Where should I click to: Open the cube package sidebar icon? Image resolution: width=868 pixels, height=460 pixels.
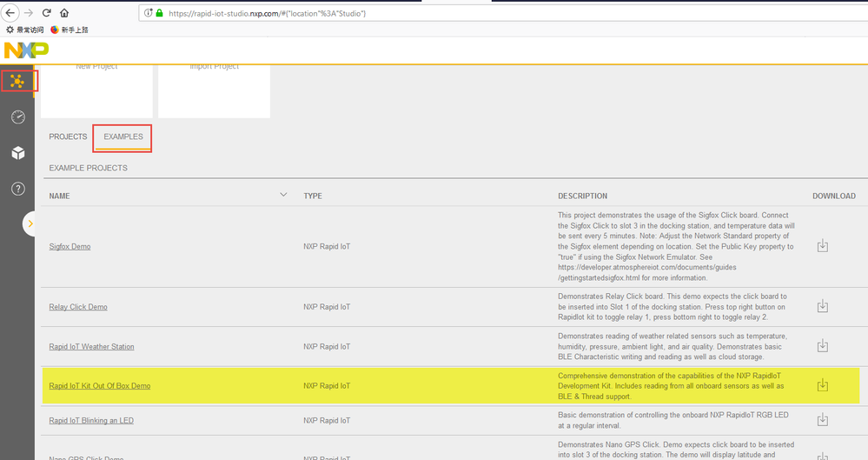pos(17,153)
